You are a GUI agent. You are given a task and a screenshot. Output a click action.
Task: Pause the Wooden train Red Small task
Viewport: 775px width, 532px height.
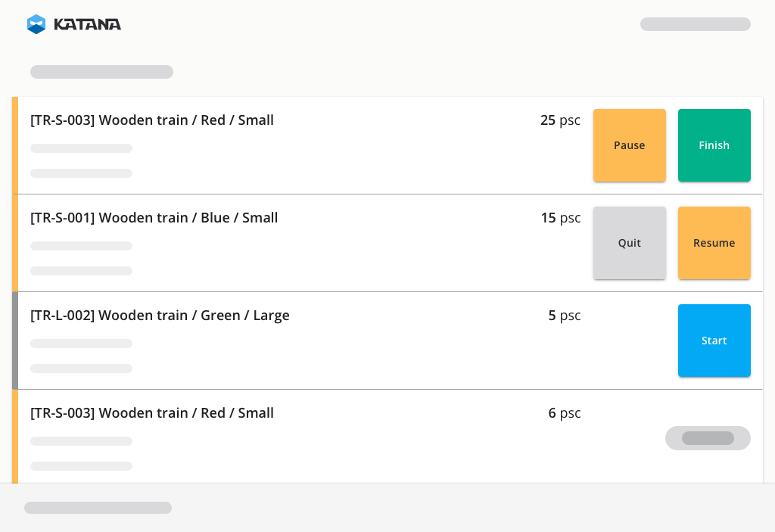629,145
